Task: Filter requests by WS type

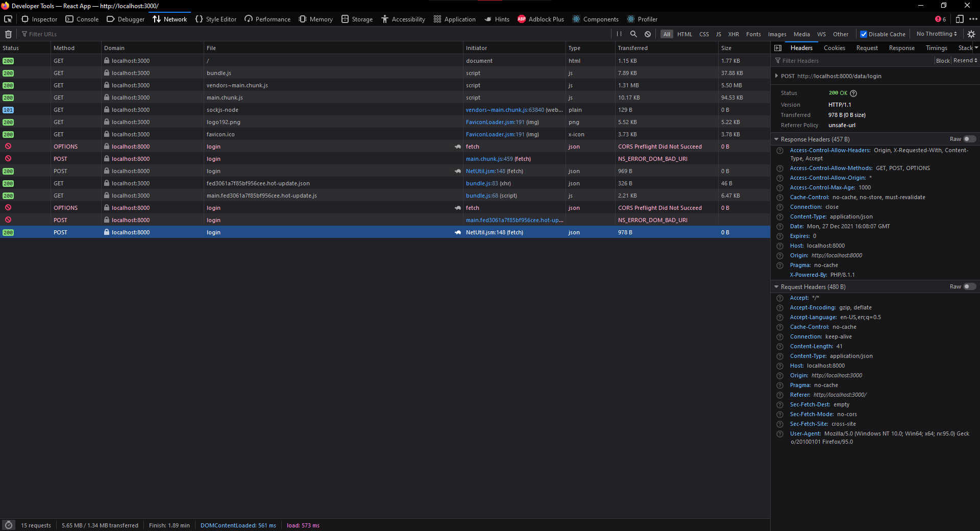Action: tap(821, 34)
